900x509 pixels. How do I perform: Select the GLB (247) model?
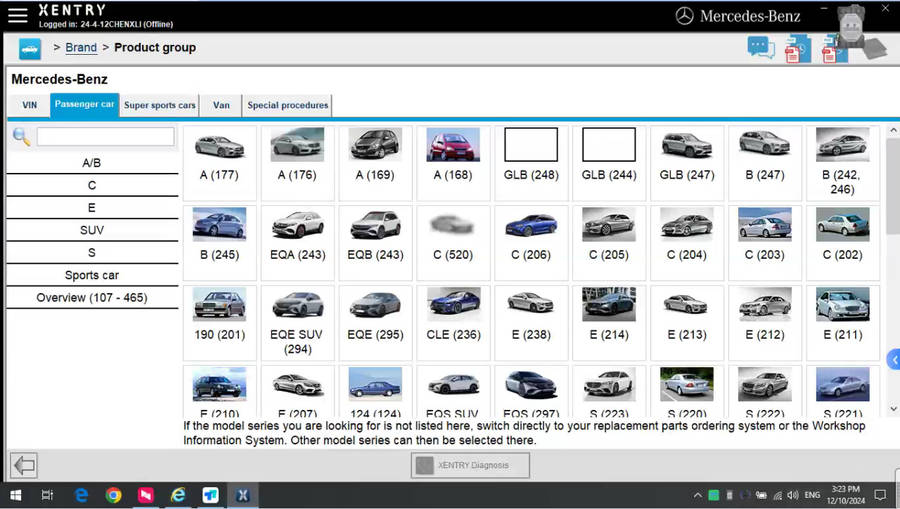click(687, 163)
